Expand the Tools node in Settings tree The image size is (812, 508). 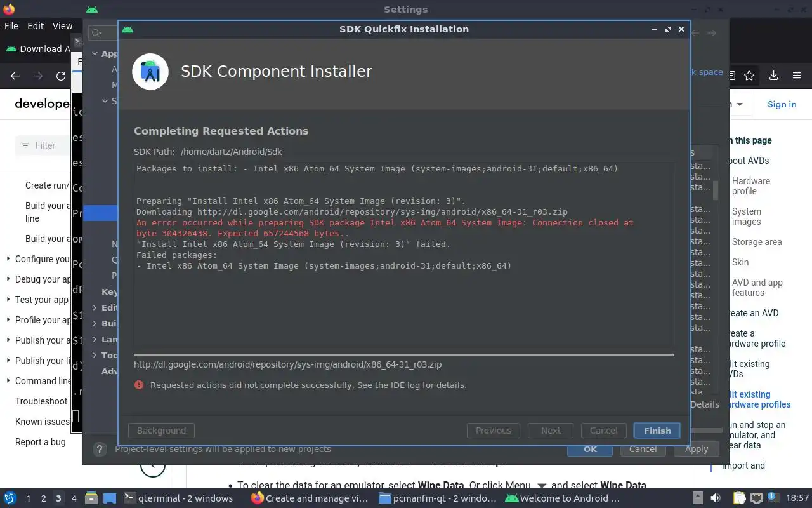point(95,355)
